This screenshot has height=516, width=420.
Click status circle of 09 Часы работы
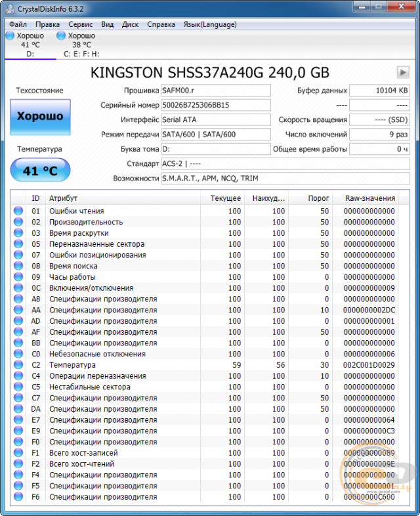tap(18, 276)
